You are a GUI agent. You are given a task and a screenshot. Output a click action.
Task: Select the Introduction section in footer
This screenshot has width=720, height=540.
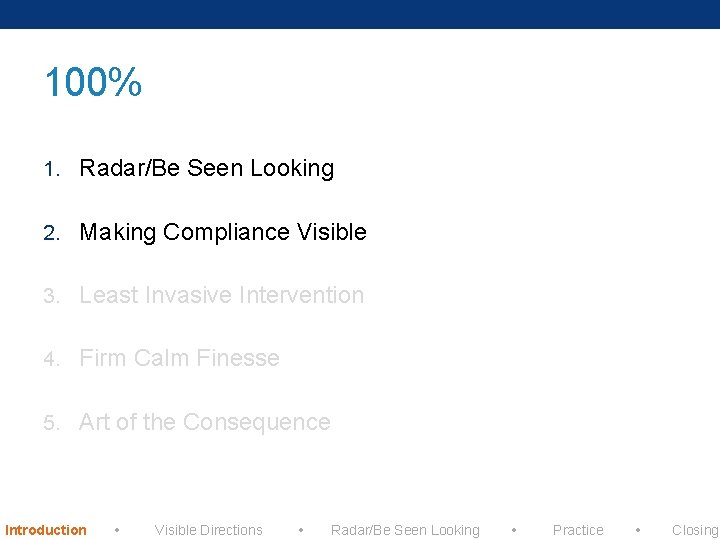tap(45, 530)
